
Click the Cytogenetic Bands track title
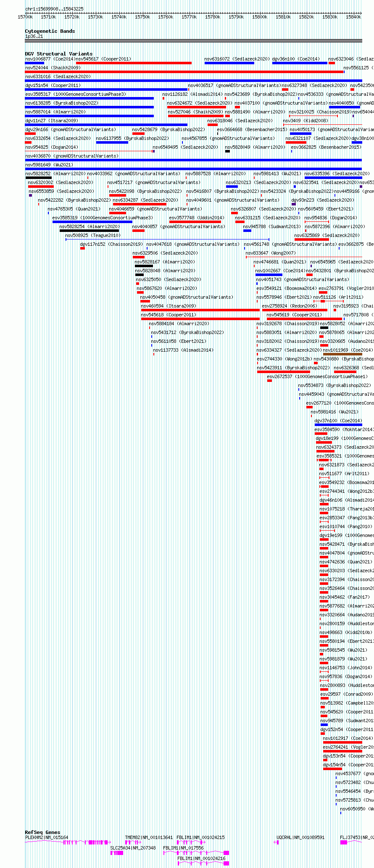(50, 31)
